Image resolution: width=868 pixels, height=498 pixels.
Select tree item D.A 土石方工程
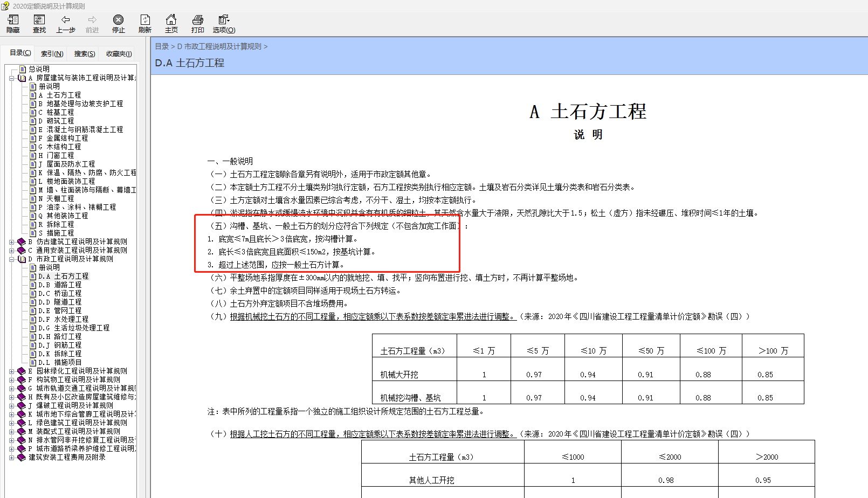click(x=63, y=276)
